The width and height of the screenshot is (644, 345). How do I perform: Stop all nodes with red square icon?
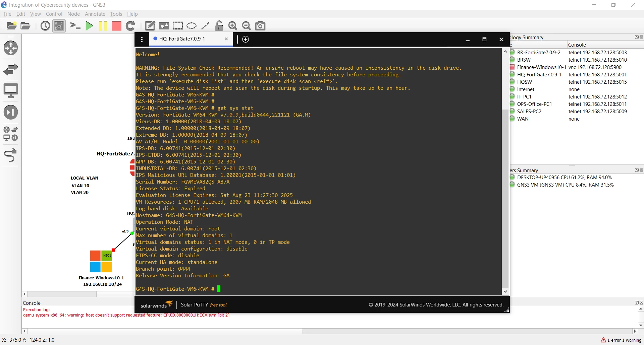pos(116,26)
